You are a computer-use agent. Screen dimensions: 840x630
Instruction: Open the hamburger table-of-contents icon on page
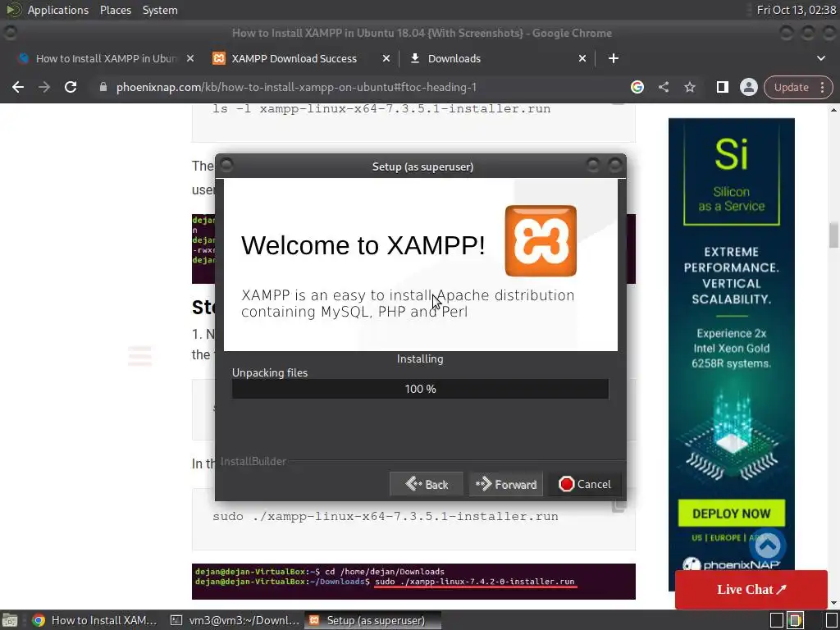point(139,356)
